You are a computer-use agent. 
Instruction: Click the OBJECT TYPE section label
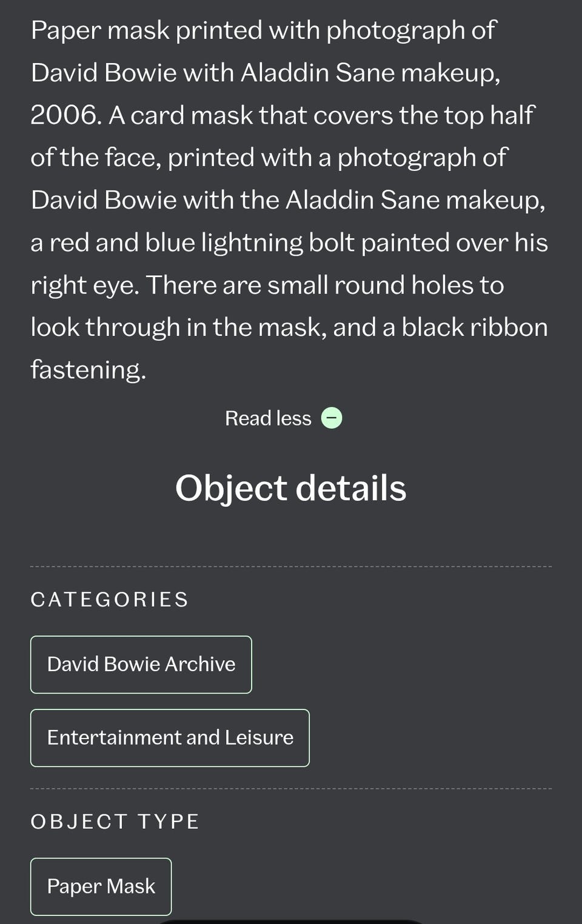115,822
